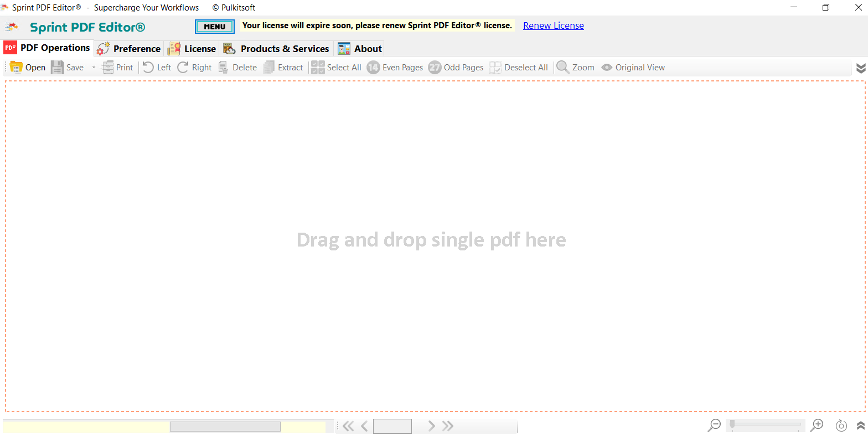Open the Preference tab
The image size is (868, 436).
(128, 48)
